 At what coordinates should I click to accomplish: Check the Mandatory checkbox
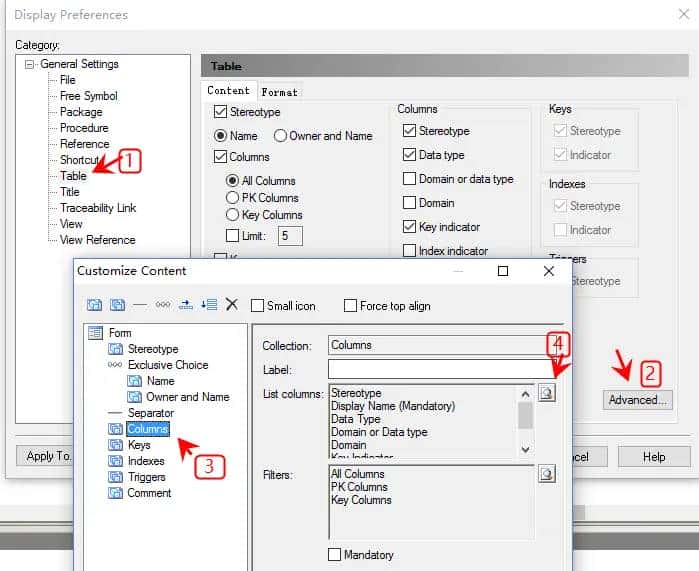pos(335,555)
